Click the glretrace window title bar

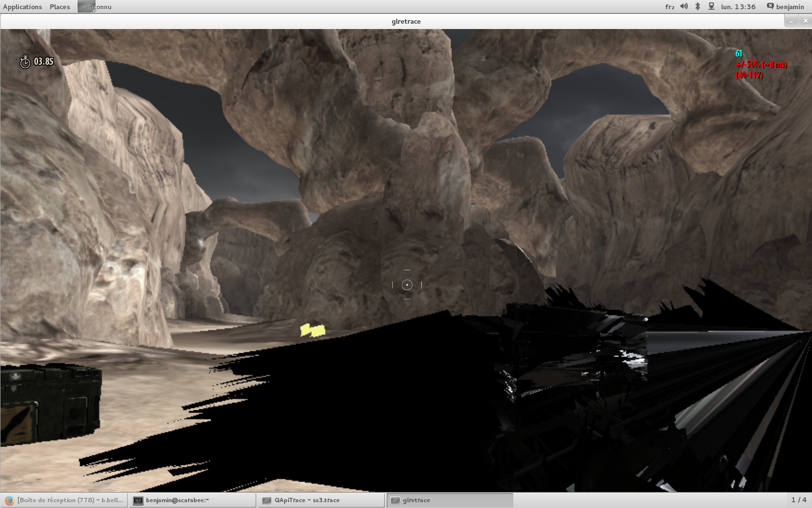(x=406, y=21)
